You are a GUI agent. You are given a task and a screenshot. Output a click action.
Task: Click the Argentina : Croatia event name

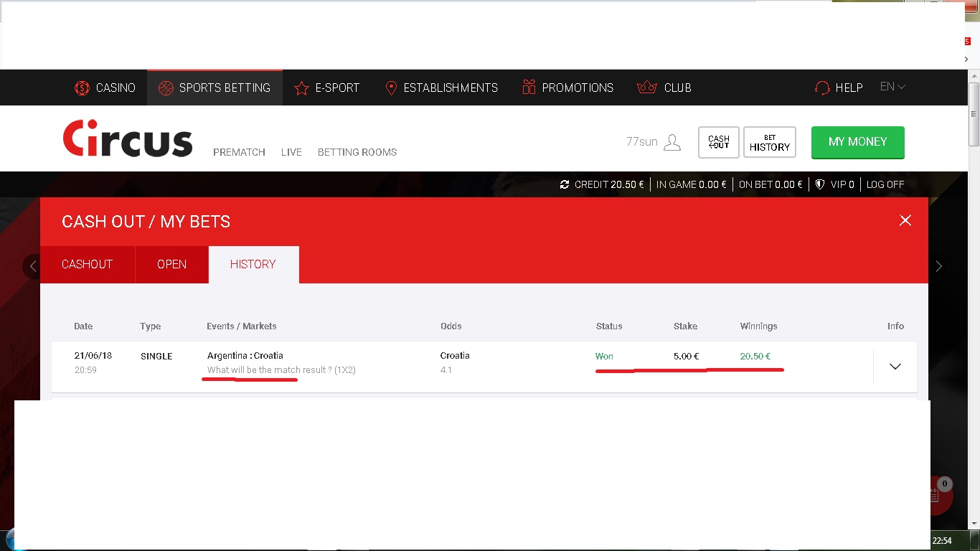click(245, 356)
